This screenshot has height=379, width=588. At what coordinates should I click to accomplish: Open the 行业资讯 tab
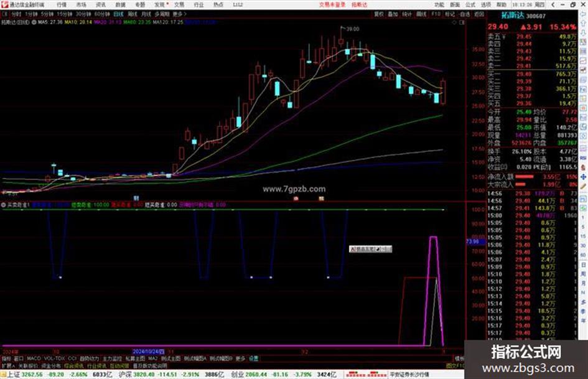click(97, 365)
